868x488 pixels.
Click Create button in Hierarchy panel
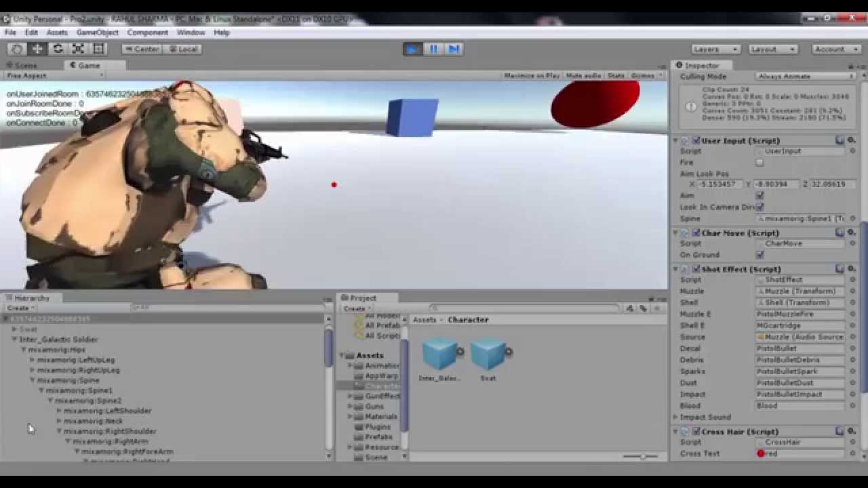pyautogui.click(x=20, y=308)
